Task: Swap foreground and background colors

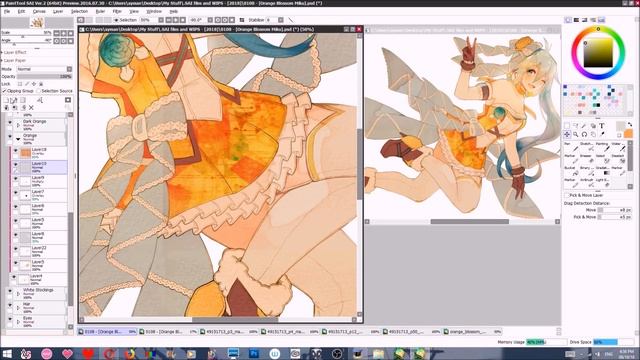Action: pyautogui.click(x=629, y=124)
